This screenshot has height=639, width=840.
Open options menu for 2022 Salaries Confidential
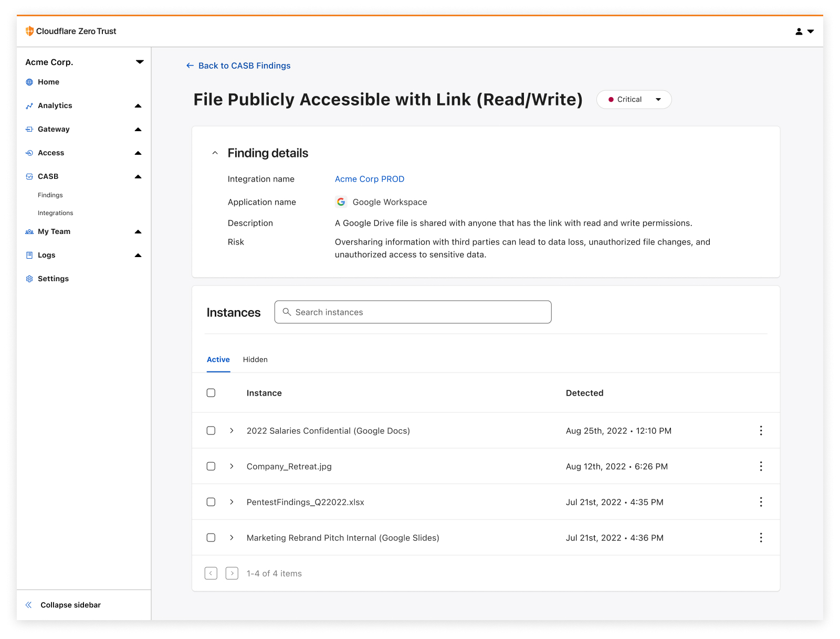pos(761,431)
